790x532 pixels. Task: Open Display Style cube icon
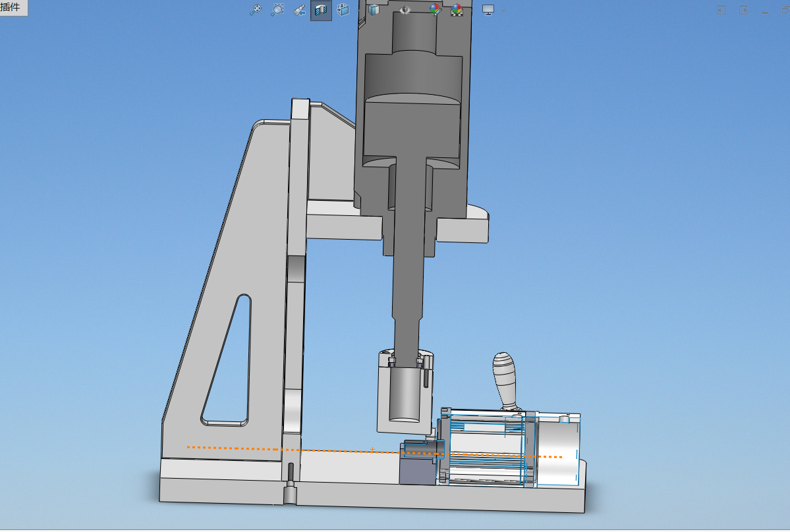tap(374, 10)
